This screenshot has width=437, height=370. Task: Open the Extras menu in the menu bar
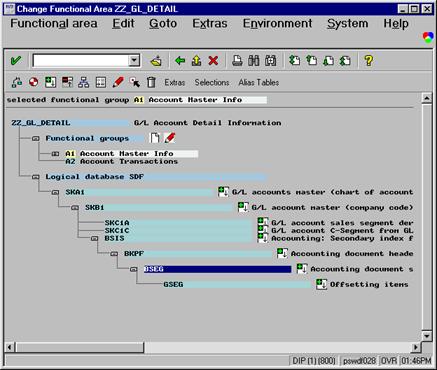coord(210,24)
